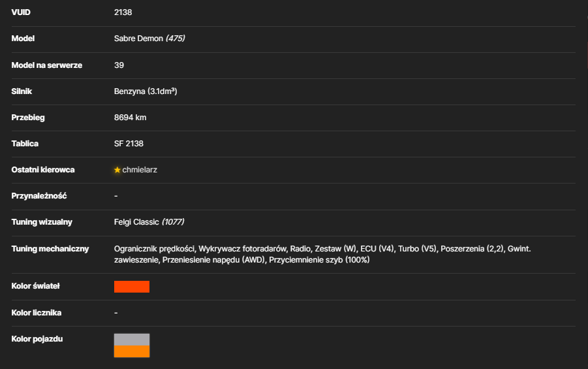Click the dash value for Kolor licznika

point(116,313)
